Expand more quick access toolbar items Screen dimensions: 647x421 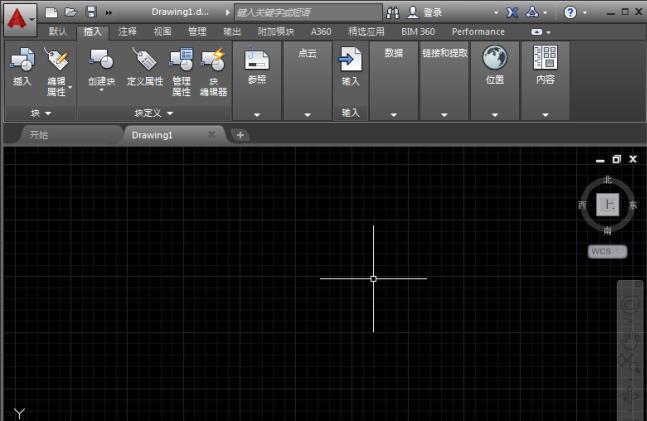(109, 13)
